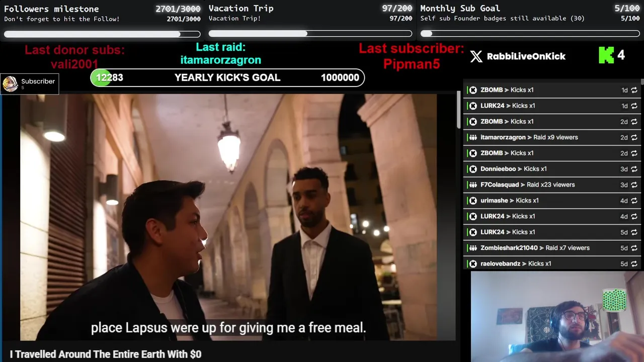Image resolution: width=644 pixels, height=362 pixels.
Task: Click the Monthly Sub Goal progress bar
Action: tap(530, 34)
